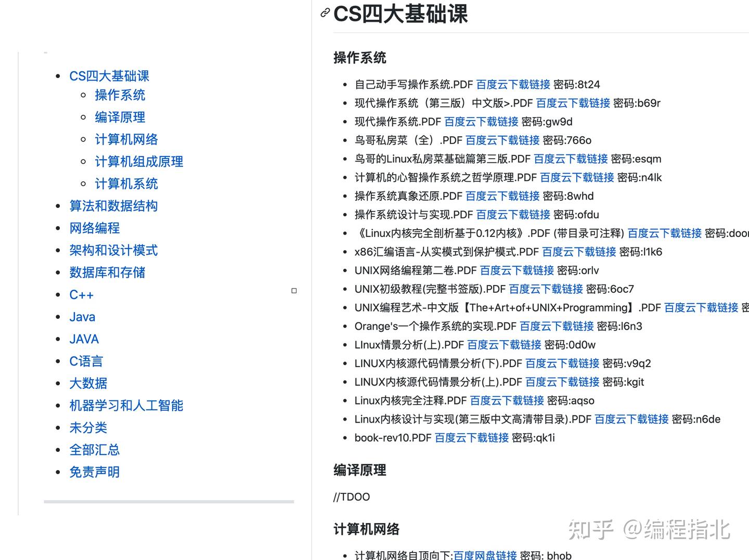Open download link for UNIX网络编程第二卷.PDF
This screenshot has height=560, width=749.
[x=517, y=270]
